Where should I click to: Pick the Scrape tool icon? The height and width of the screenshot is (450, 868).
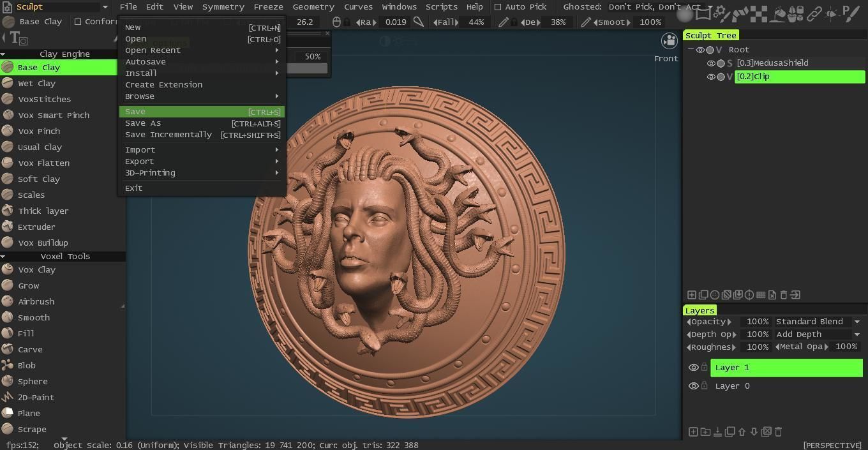8,429
